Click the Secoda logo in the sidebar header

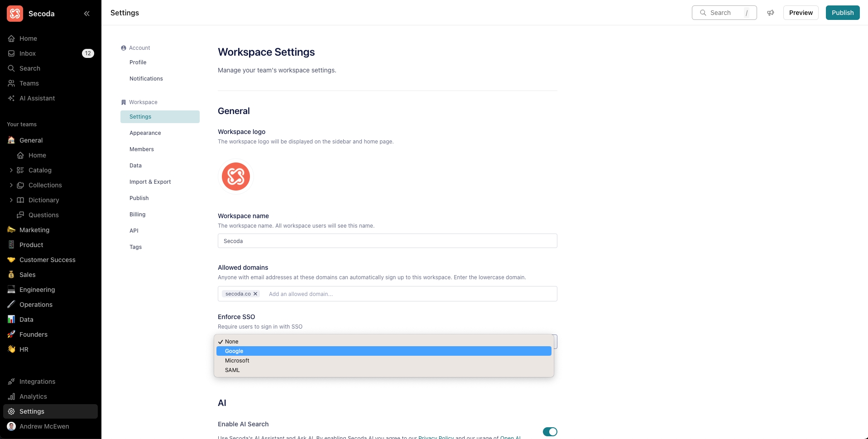coord(15,14)
